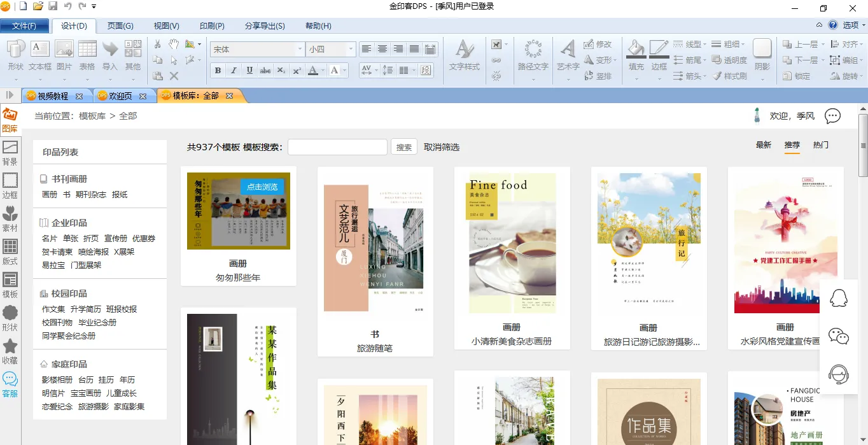Image resolution: width=868 pixels, height=445 pixels.
Task: Open the 图库 gallery sidebar icon
Action: pyautogui.click(x=10, y=119)
